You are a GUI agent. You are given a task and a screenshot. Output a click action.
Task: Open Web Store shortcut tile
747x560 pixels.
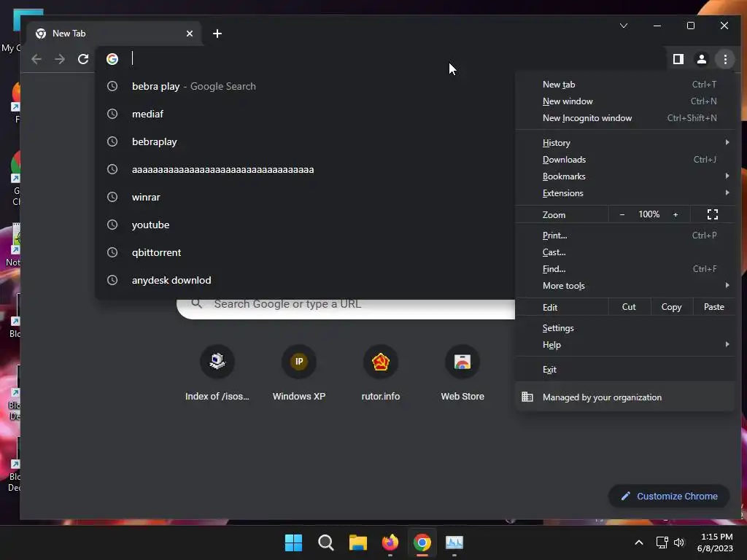point(462,373)
